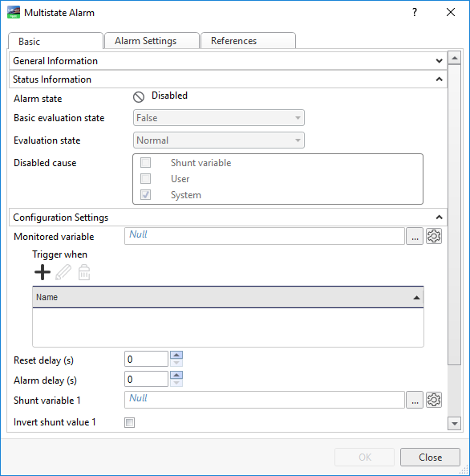Expand the General Information section

pos(228,61)
